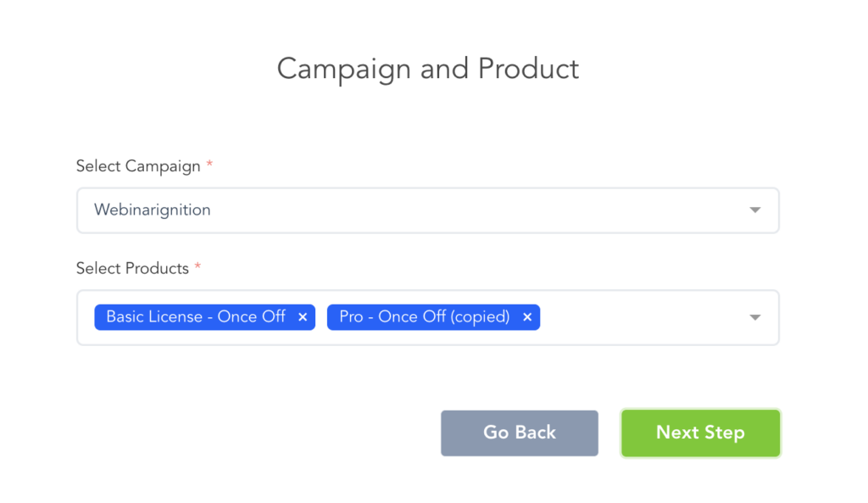Viewport: 868px width, 503px height.
Task: Click the Select Campaign field label
Action: click(x=138, y=166)
